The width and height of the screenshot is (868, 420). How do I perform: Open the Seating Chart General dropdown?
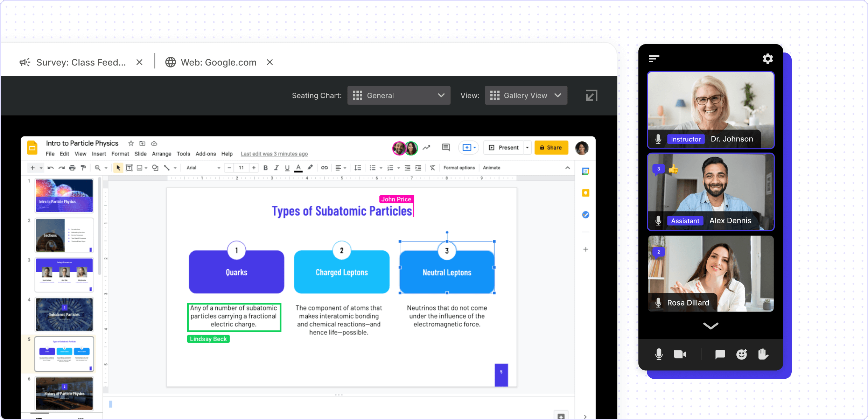399,96
